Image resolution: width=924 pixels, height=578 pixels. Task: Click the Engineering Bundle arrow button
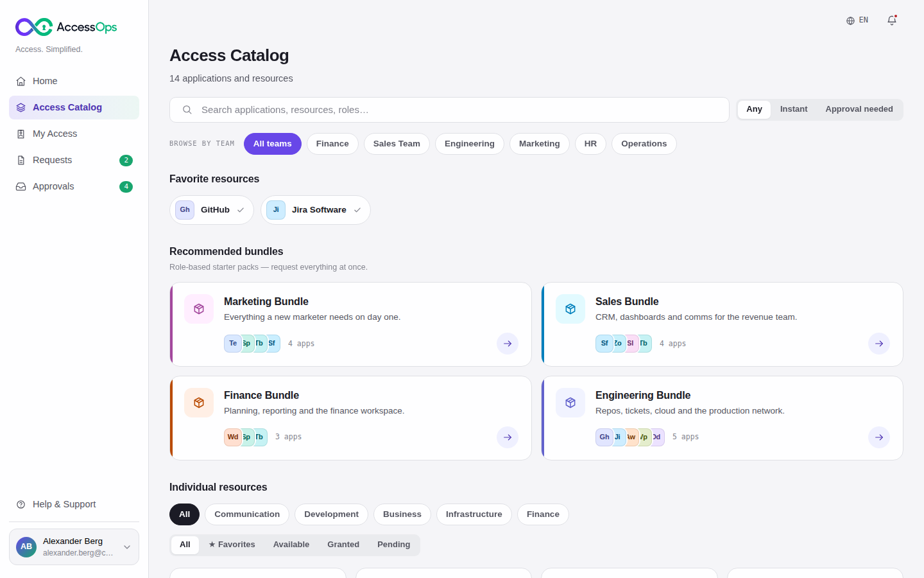pos(879,437)
